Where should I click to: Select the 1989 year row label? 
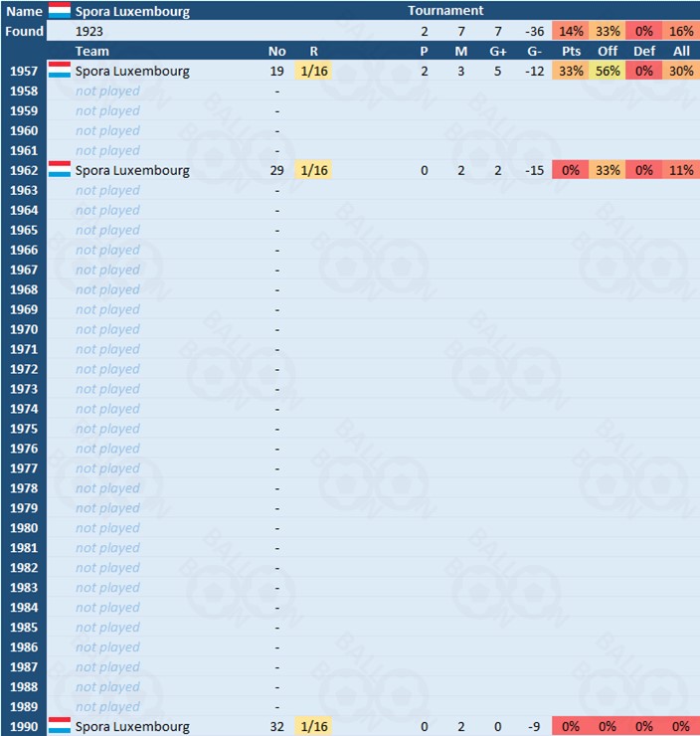click(24, 707)
